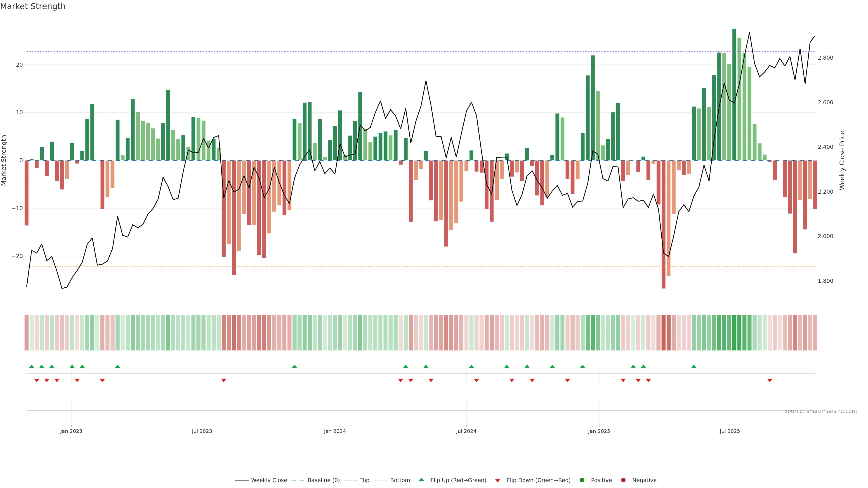Click Flip Up green triangle legend icon
The image size is (868, 488).
(x=421, y=480)
